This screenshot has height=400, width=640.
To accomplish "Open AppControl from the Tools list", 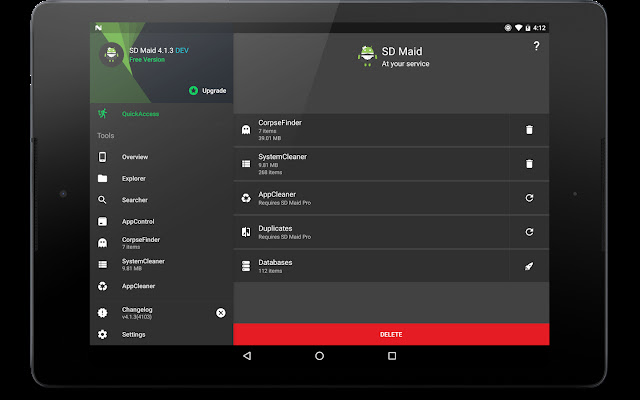I will (x=161, y=221).
